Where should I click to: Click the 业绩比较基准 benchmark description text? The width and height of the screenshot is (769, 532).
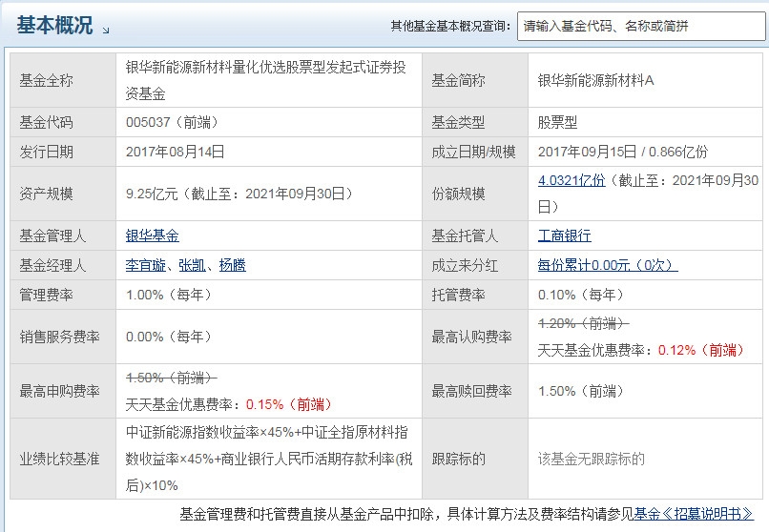[269, 459]
